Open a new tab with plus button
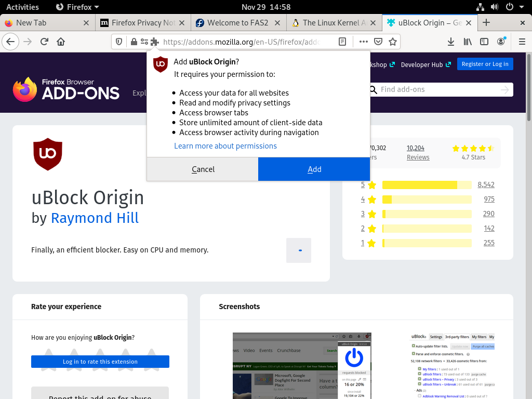 tap(486, 23)
